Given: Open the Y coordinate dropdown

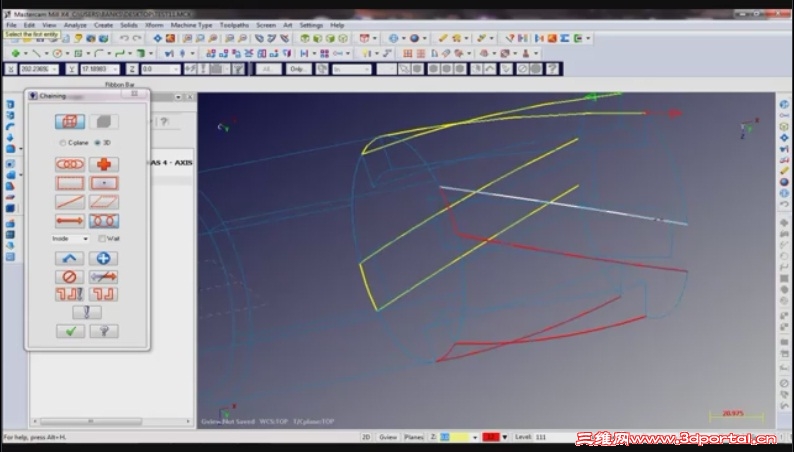Looking at the screenshot, I should click(x=116, y=69).
